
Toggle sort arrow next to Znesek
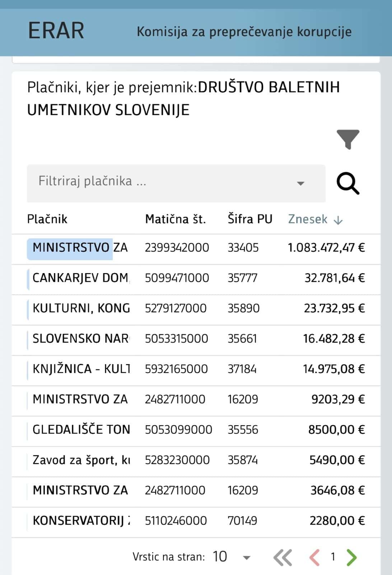[338, 220]
